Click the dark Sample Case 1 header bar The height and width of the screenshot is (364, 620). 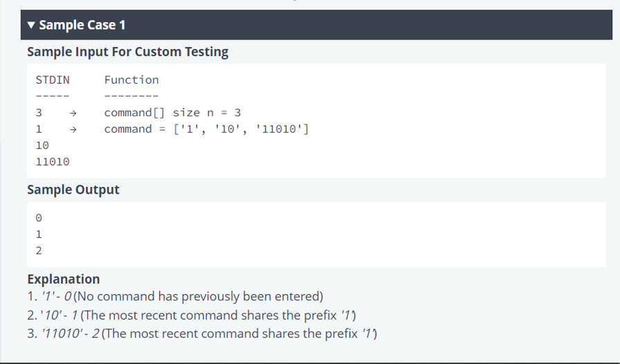click(316, 25)
